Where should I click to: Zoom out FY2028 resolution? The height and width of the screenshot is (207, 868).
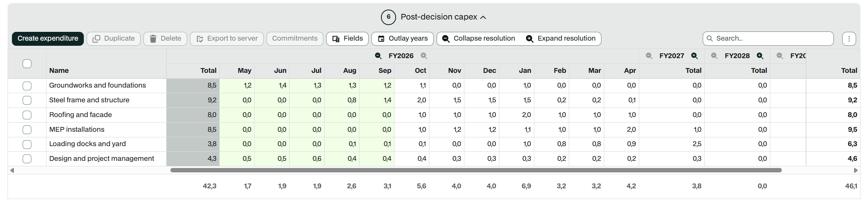coord(714,56)
